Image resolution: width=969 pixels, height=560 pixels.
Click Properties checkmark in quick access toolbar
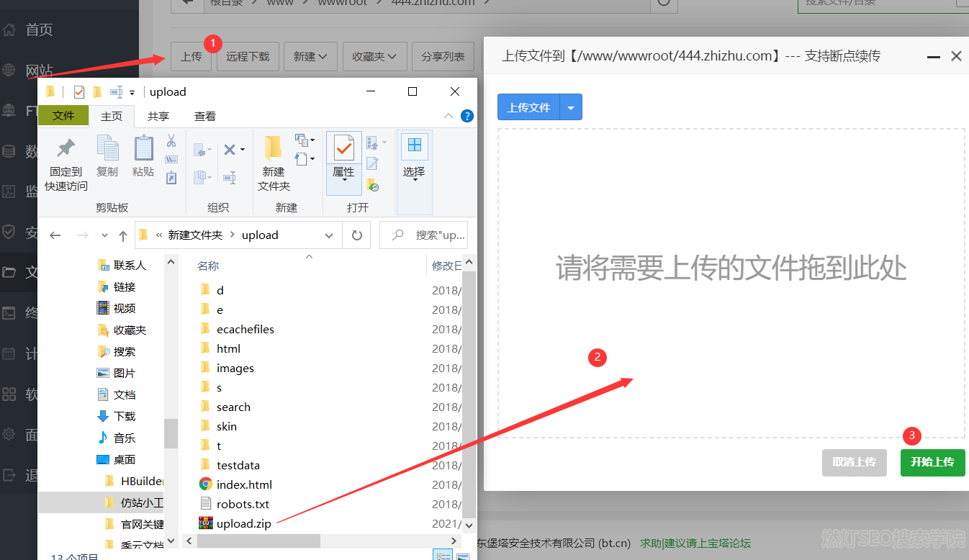(79, 92)
